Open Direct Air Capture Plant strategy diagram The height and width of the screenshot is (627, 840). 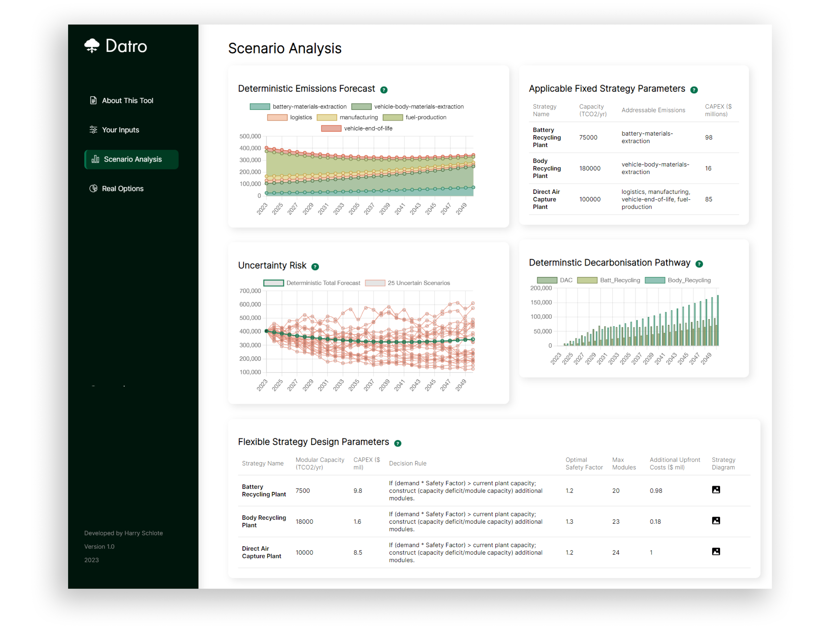point(716,552)
